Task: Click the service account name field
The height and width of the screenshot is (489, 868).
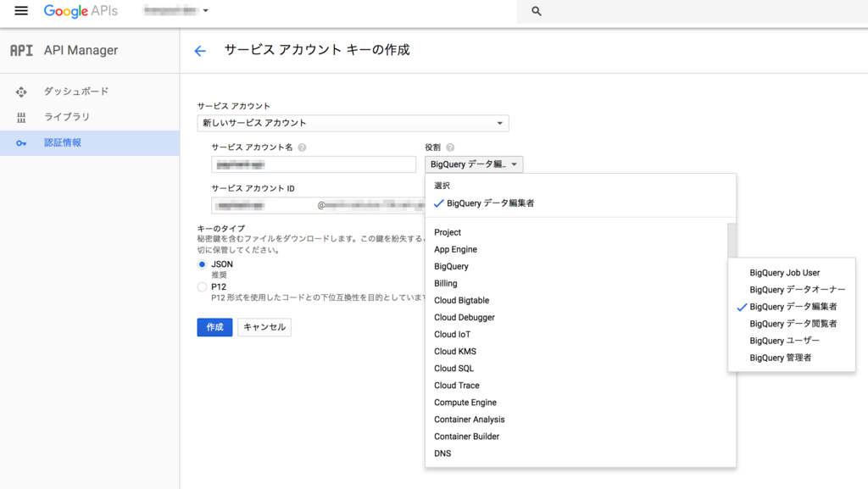Action: (314, 164)
